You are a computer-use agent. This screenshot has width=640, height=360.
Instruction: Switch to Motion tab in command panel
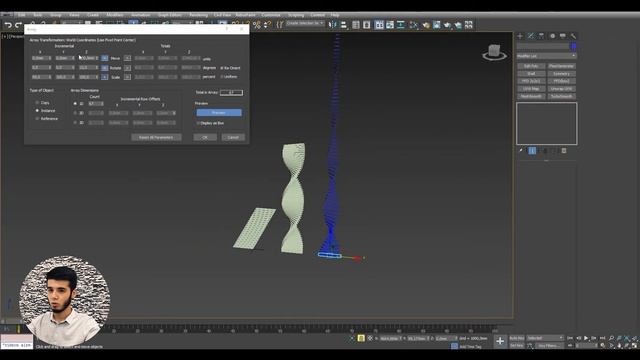pos(552,36)
